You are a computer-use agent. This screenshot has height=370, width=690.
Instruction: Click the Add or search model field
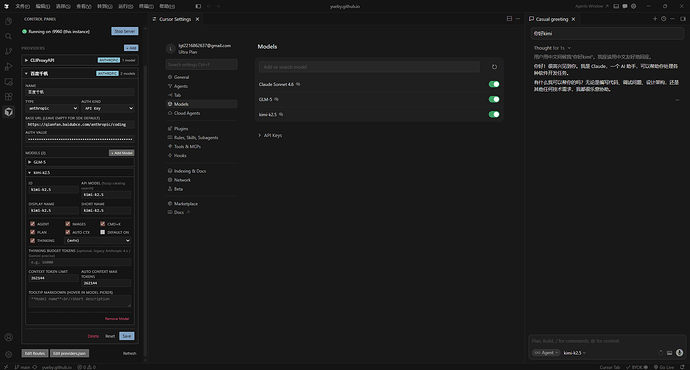(x=369, y=67)
